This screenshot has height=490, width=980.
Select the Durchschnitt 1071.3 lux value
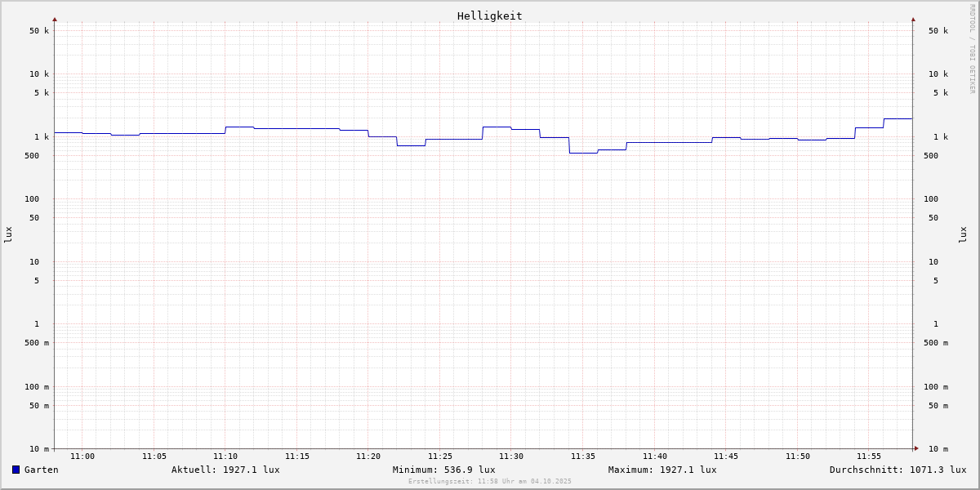[898, 470]
